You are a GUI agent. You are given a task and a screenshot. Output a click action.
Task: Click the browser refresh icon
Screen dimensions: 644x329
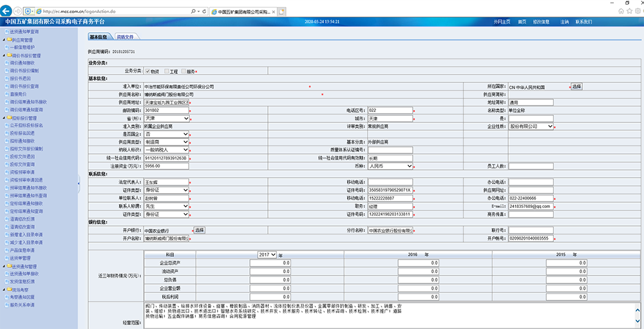(x=204, y=12)
